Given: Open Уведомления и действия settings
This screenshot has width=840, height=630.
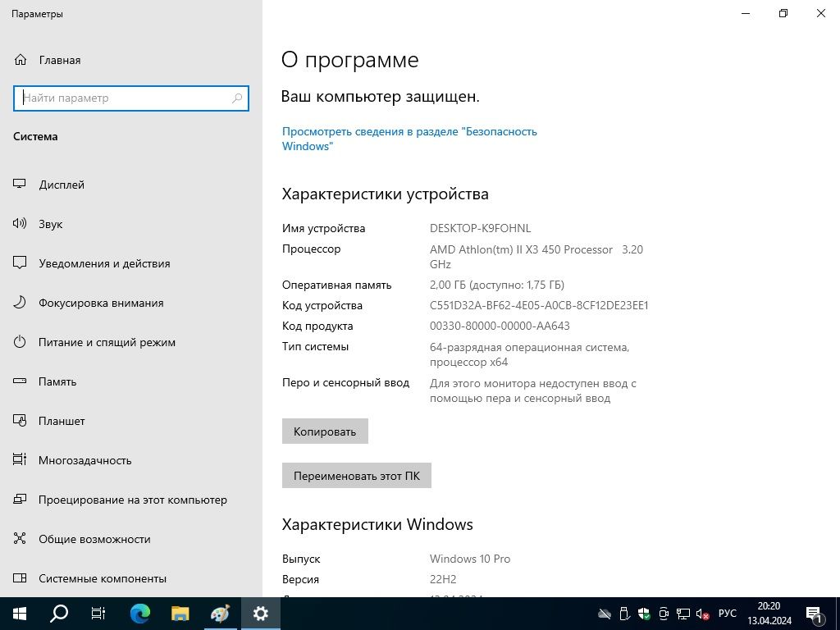Looking at the screenshot, I should click(x=104, y=263).
